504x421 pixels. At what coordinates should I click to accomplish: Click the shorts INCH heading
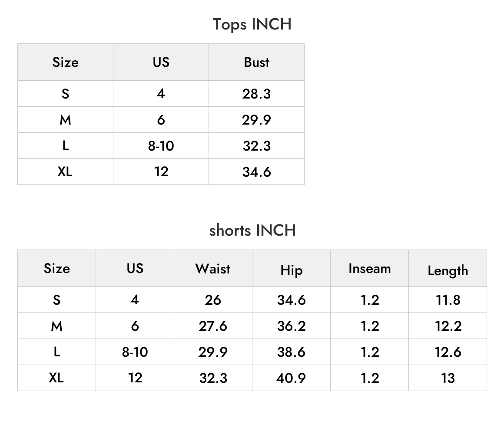(252, 230)
